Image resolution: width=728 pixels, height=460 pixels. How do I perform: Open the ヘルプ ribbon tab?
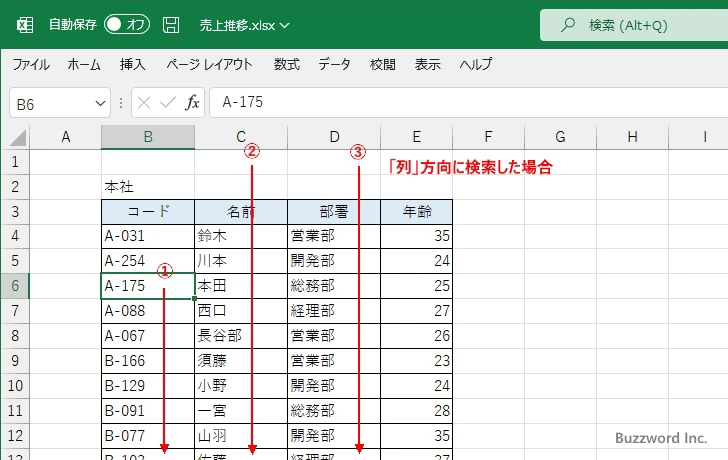475,64
